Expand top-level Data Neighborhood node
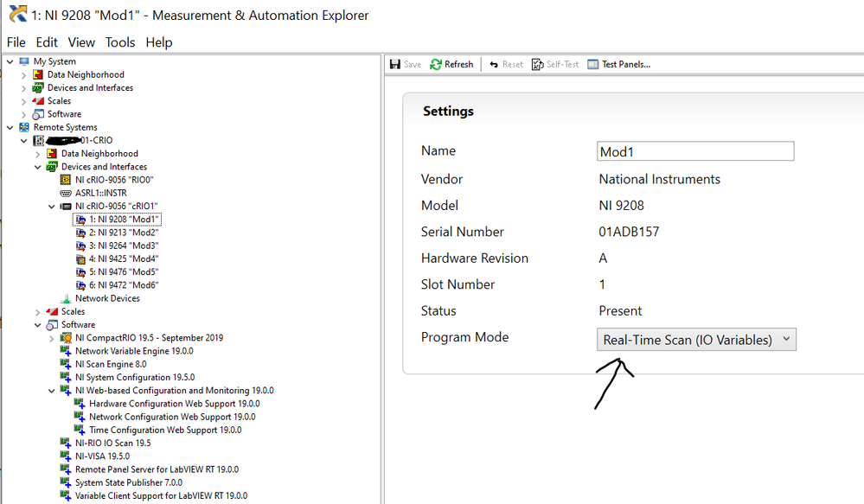This screenshot has height=504, width=864. [23, 75]
